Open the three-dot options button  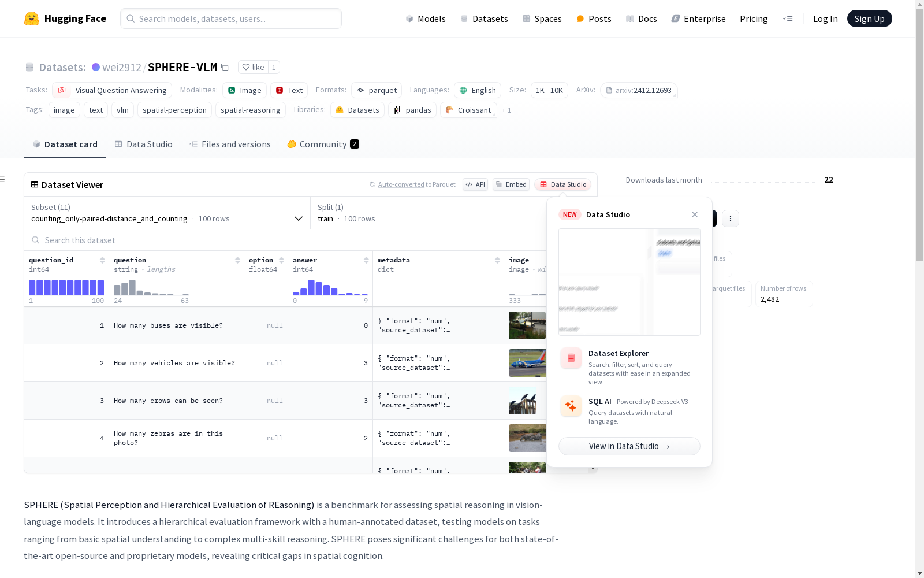(731, 218)
